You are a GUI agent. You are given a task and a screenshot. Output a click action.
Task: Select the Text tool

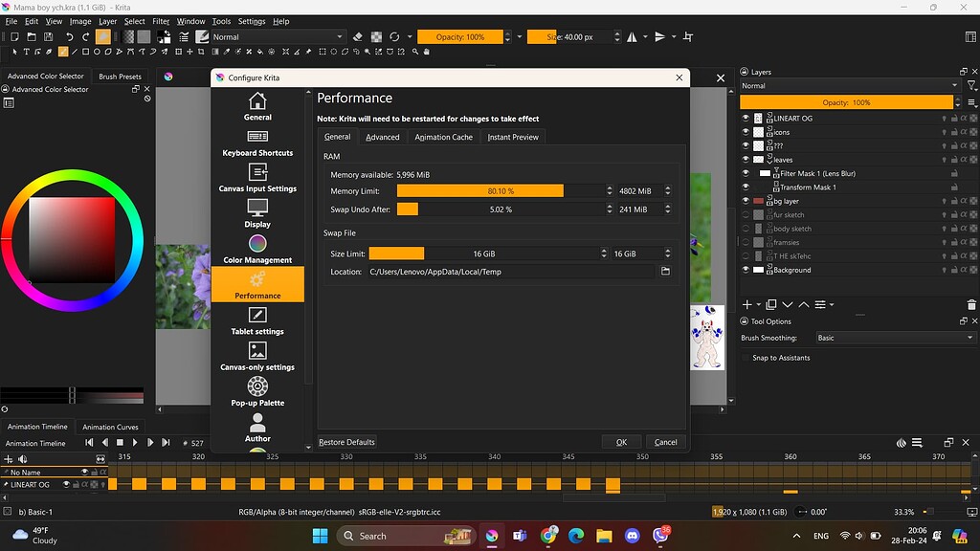coord(26,52)
